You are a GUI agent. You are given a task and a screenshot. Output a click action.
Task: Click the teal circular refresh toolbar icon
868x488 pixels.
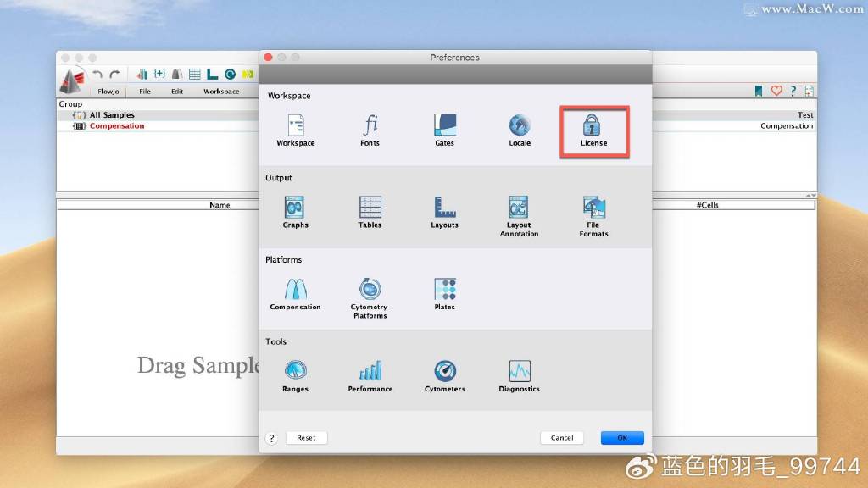pos(231,75)
